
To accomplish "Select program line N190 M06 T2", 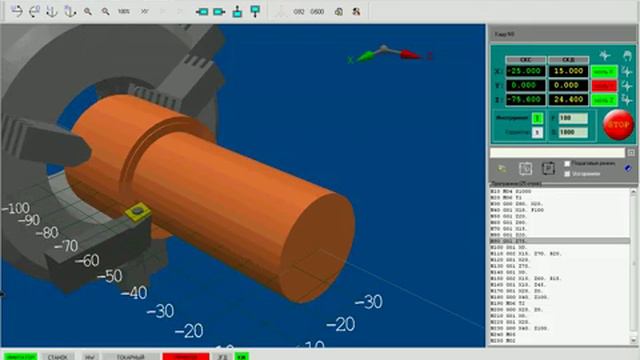I will click(560, 304).
